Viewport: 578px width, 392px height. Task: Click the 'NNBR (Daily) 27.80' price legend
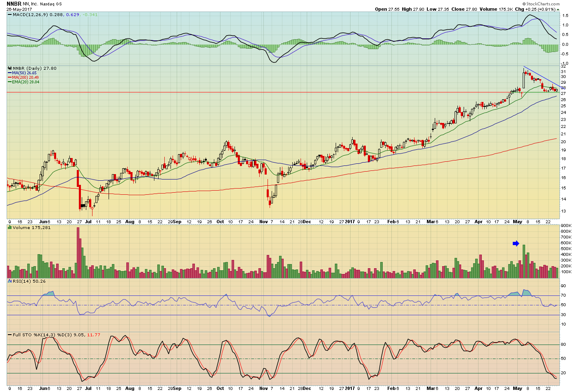[35, 68]
